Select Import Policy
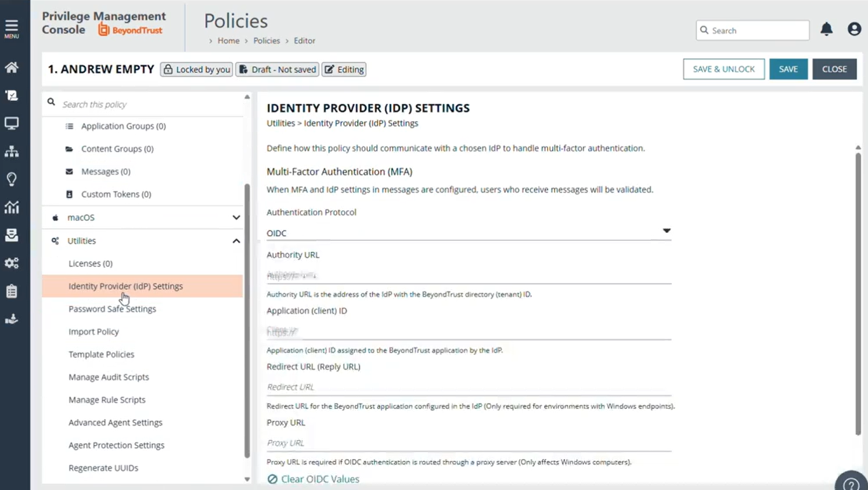The width and height of the screenshot is (868, 490). [93, 332]
